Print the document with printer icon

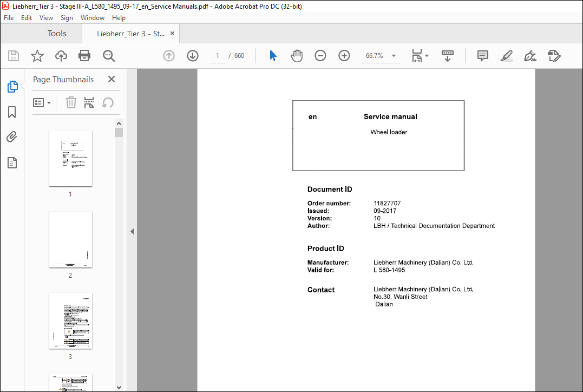click(84, 56)
